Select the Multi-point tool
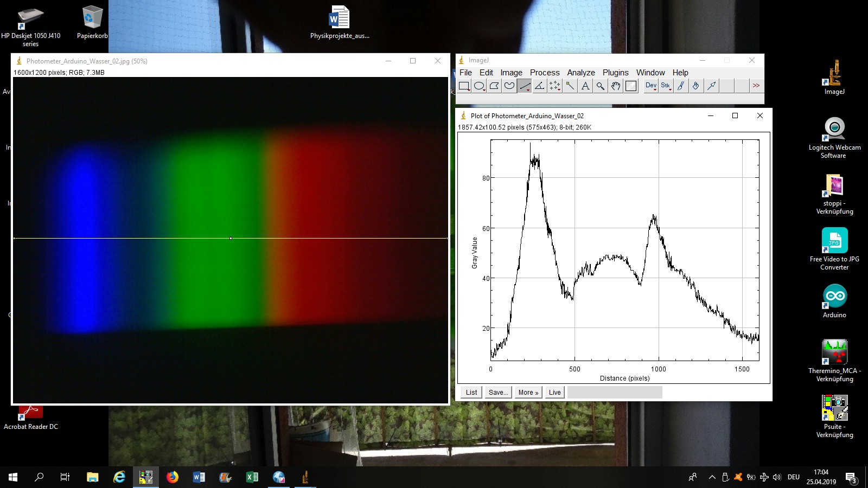This screenshot has width=868, height=488. pyautogui.click(x=555, y=86)
